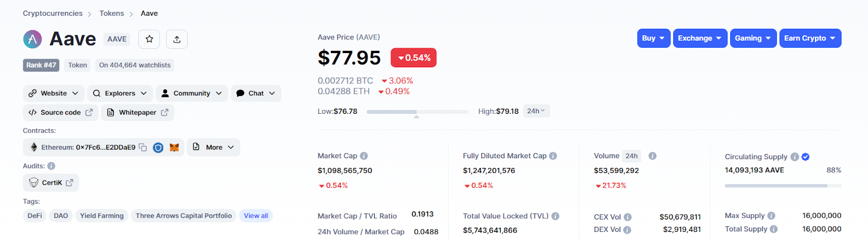Viewport: 868px width, 252px height.
Task: Select the Yield Farming tag
Action: tap(102, 216)
